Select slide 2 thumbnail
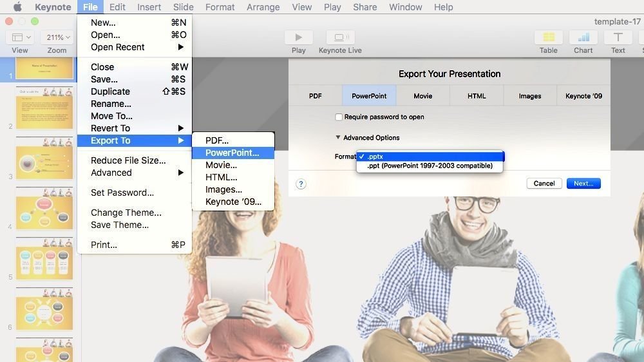The width and height of the screenshot is (644, 362). coord(44,108)
